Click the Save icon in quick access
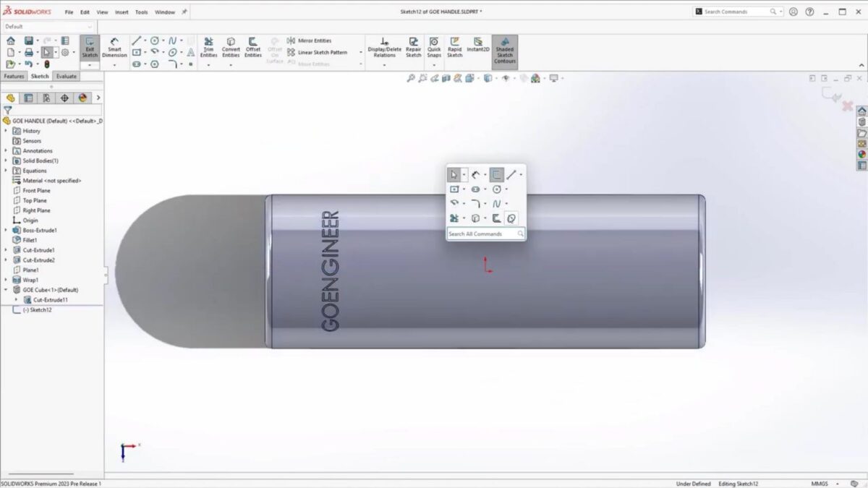Screen dimensions: 868x488 click(x=28, y=40)
